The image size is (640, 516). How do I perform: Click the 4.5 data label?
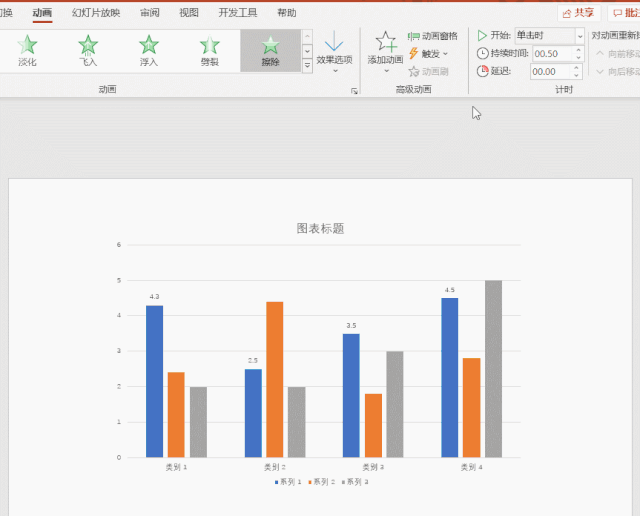449,290
